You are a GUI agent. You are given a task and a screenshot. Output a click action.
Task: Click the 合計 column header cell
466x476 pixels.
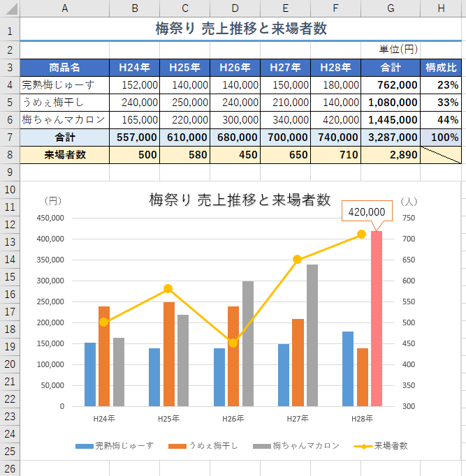pos(391,68)
